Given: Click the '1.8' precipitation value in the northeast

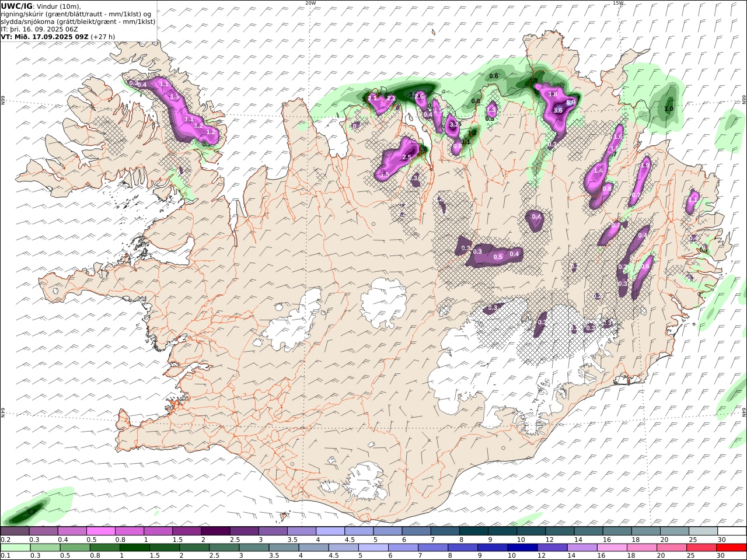Looking at the screenshot, I should coord(553,94).
